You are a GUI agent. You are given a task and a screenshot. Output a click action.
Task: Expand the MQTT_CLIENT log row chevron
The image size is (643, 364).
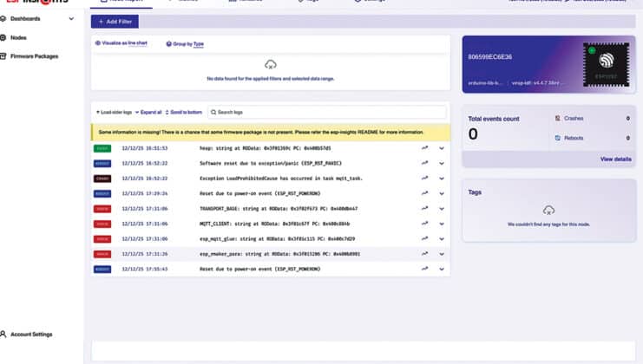[x=442, y=224]
